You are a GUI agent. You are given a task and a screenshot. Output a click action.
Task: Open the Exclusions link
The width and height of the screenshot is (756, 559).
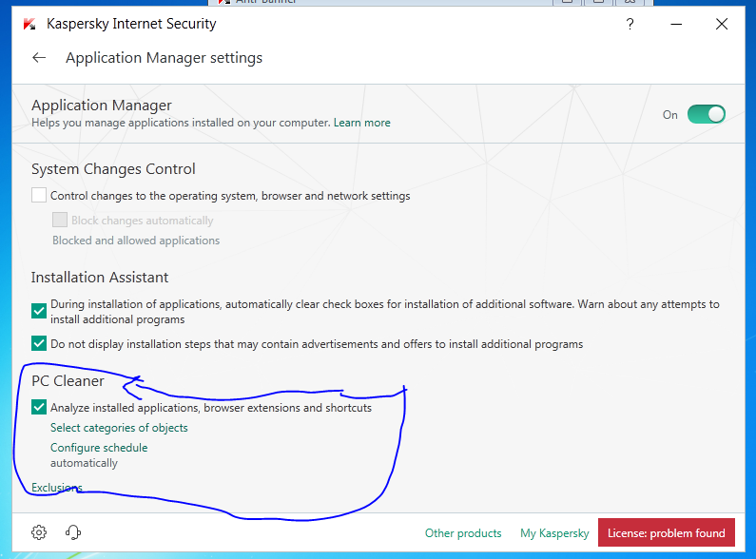tap(57, 487)
